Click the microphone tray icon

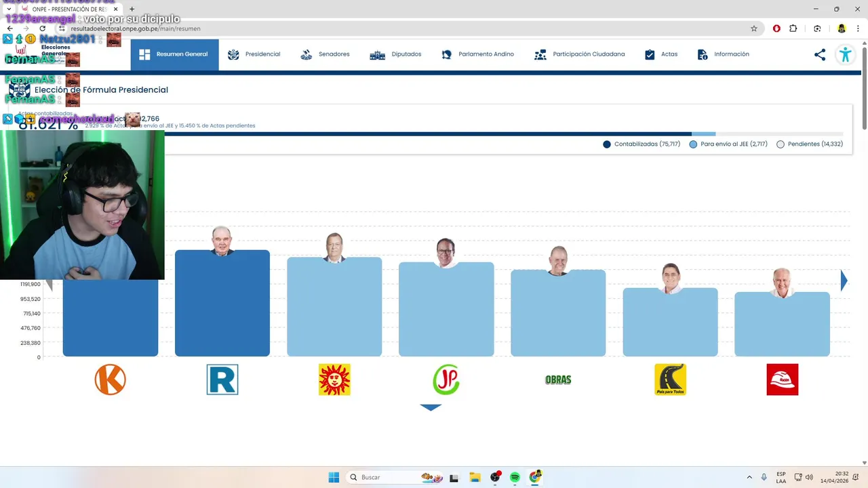coord(764,477)
